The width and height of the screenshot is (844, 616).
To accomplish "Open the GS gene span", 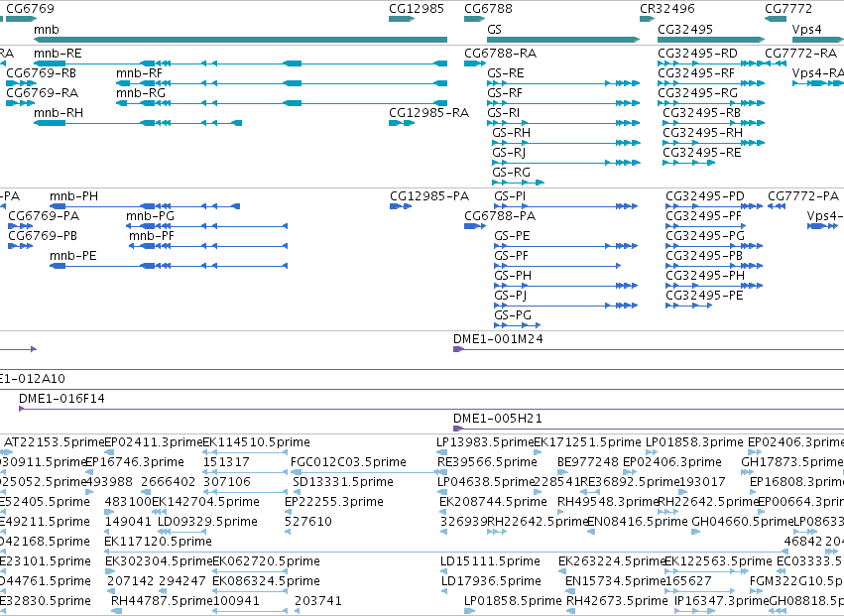I will tap(563, 40).
